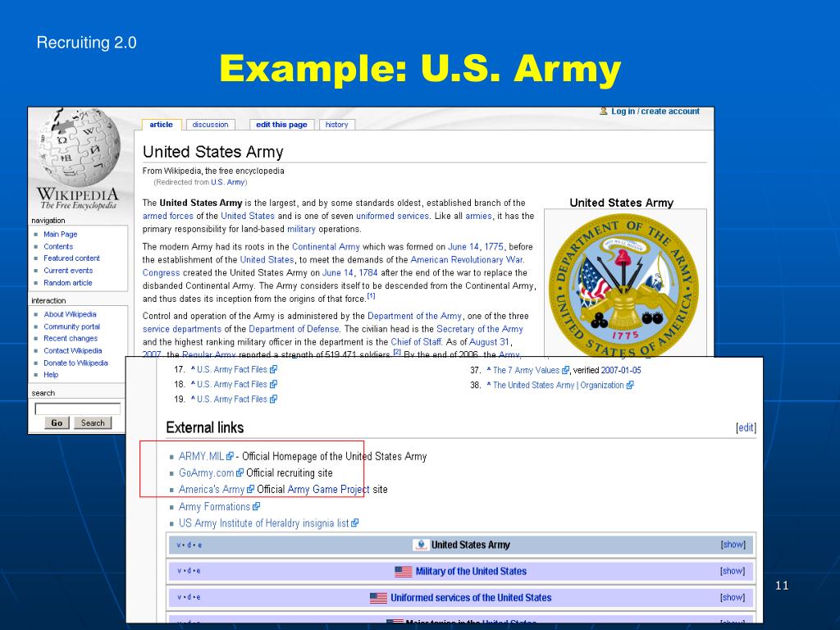Open Random article link

68,283
